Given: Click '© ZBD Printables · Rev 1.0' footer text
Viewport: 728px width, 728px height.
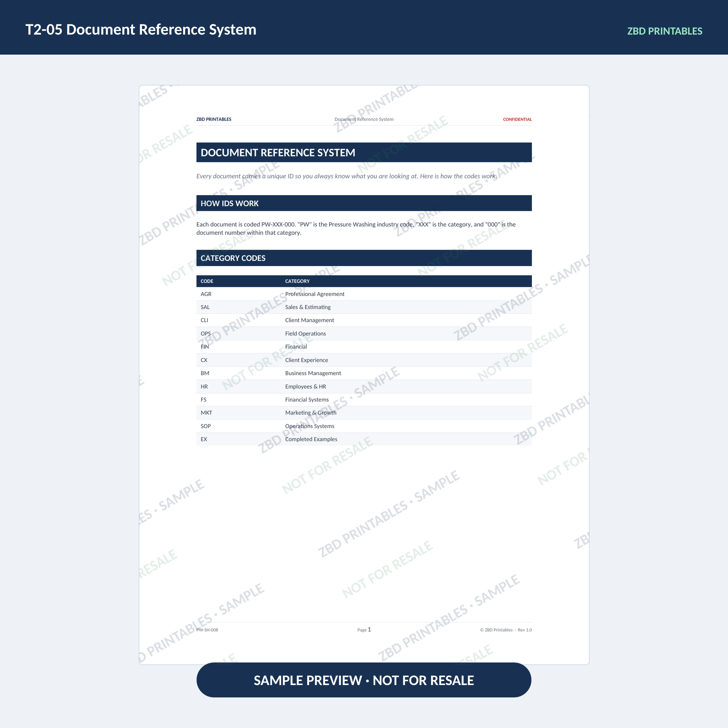Looking at the screenshot, I should pos(506,630).
